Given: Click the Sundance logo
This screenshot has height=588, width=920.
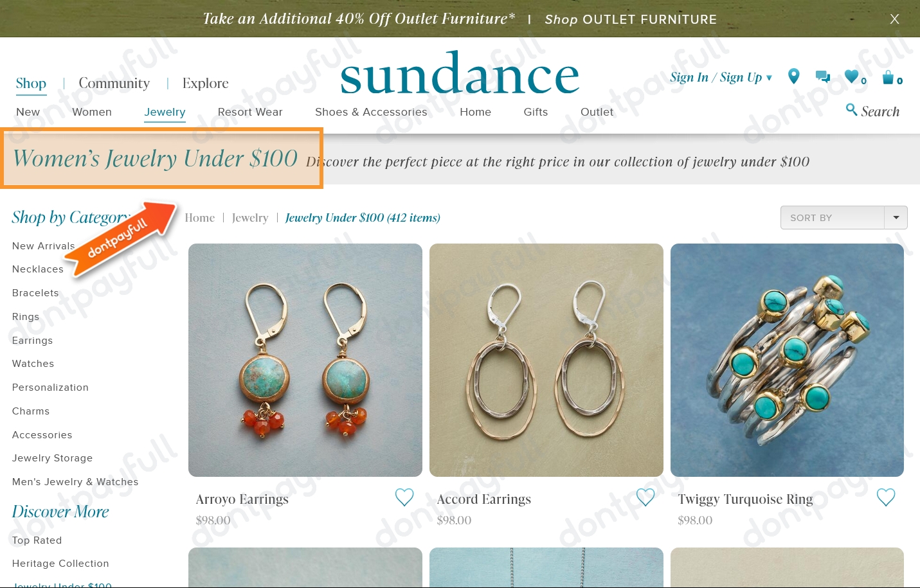Looking at the screenshot, I should [x=460, y=74].
